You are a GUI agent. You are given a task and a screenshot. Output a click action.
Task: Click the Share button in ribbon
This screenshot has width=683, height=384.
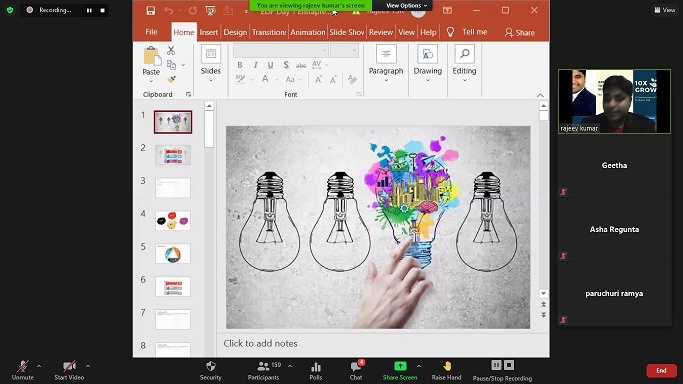click(x=519, y=33)
